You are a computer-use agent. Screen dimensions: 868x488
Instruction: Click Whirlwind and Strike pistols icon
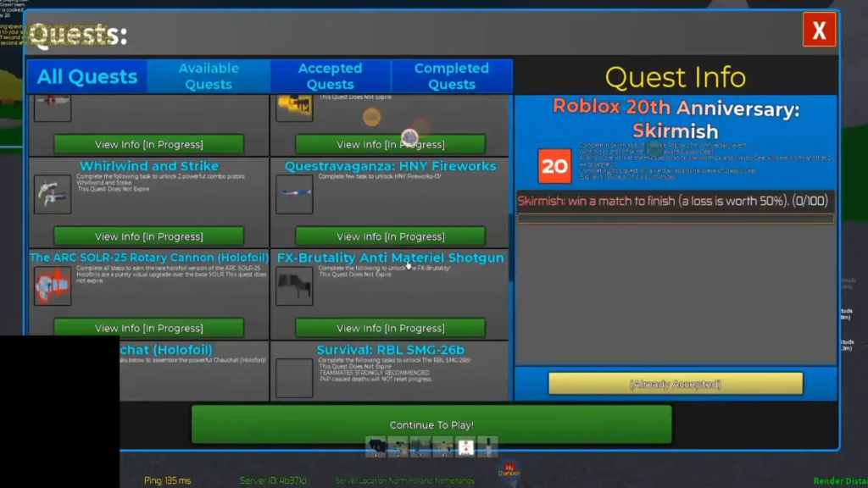[53, 194]
